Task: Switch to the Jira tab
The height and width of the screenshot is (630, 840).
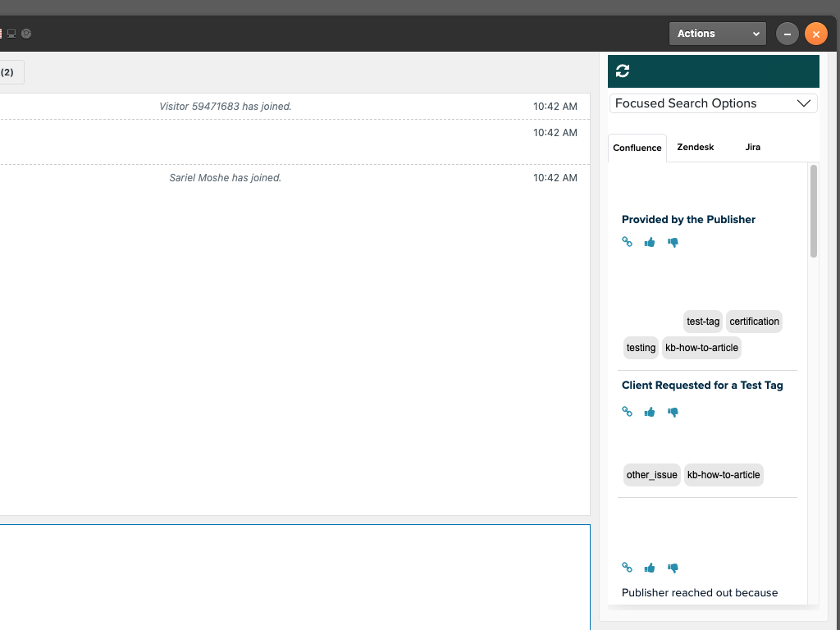Action: [752, 148]
